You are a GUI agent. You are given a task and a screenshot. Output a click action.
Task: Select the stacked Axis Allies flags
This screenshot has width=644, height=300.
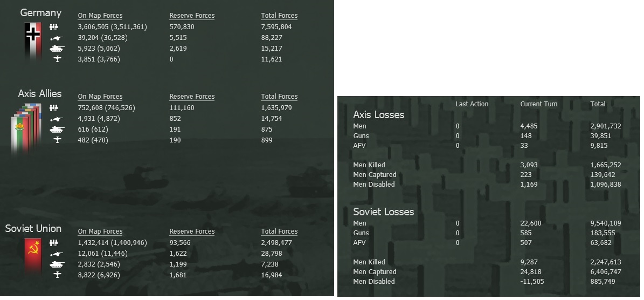26,128
